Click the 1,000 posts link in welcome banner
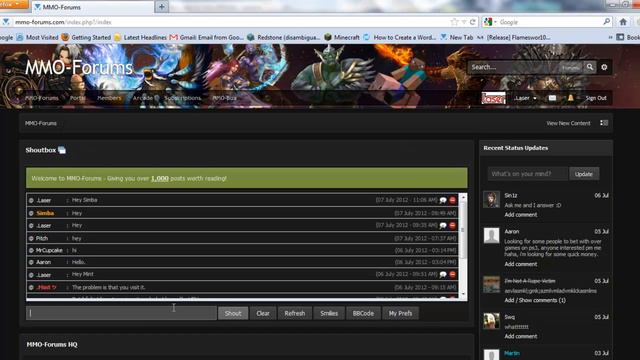This screenshot has width=640, height=360. 160,178
